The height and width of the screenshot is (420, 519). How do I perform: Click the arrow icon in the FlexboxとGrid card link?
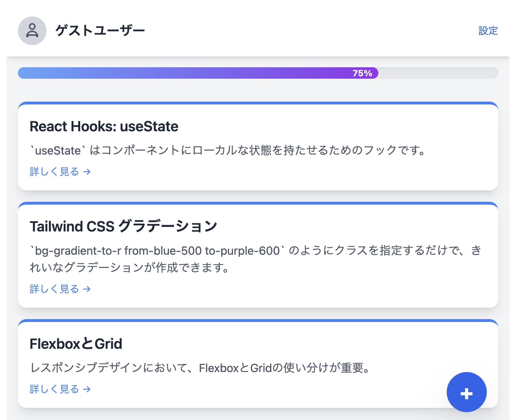tap(87, 389)
